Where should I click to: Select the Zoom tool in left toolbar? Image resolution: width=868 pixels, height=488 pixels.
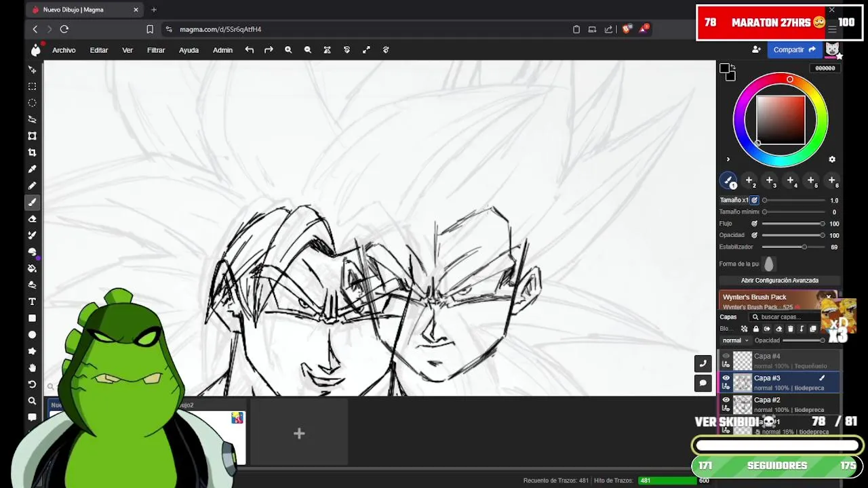[x=32, y=401]
